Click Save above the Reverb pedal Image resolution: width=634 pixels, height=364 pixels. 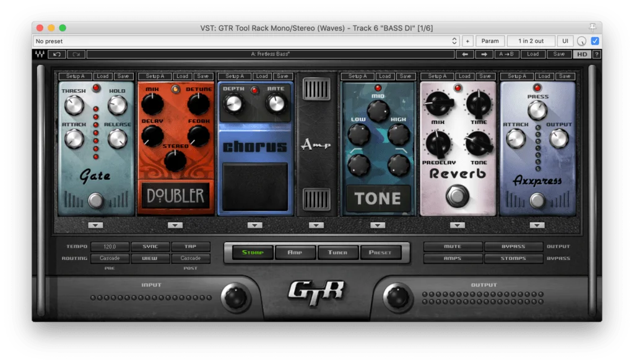tap(485, 76)
